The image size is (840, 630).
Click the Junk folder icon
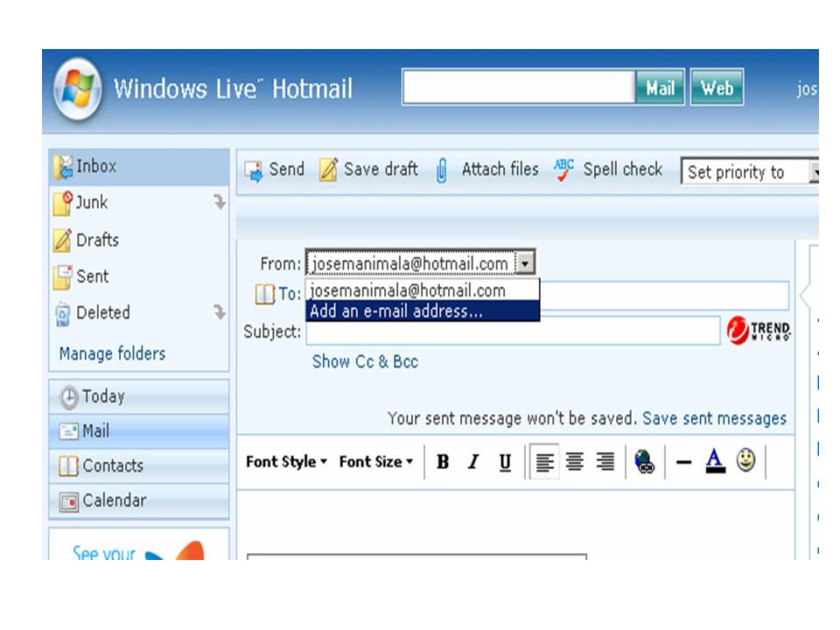pyautogui.click(x=63, y=203)
